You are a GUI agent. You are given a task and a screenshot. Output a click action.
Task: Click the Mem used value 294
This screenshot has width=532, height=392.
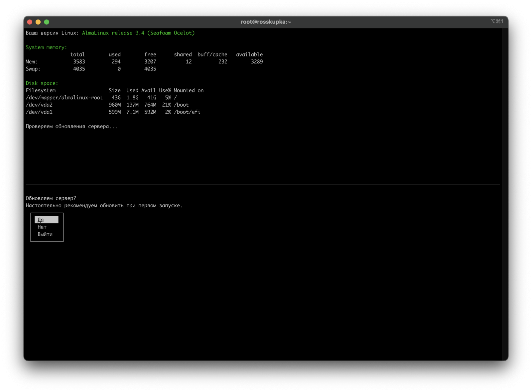pos(116,61)
